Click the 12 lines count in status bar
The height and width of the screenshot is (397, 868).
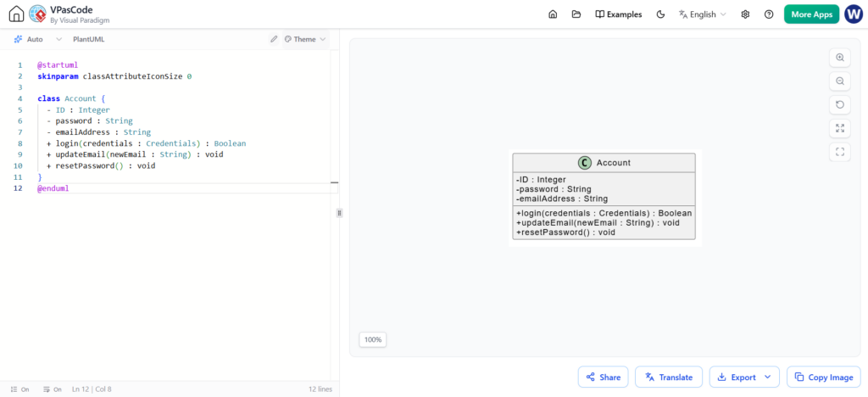pos(320,389)
